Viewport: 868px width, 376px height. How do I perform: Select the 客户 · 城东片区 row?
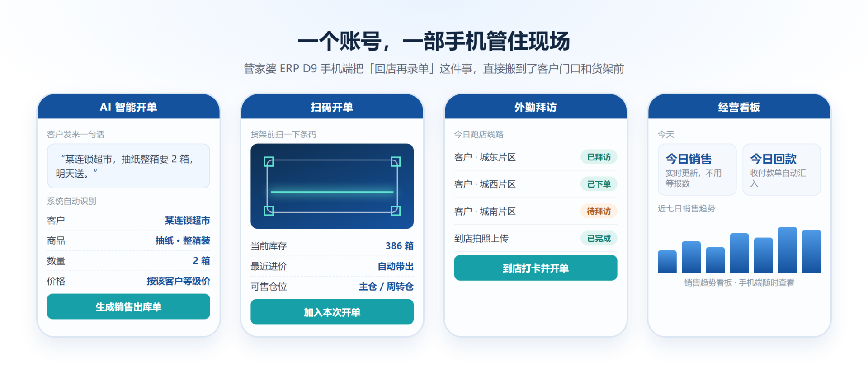(x=535, y=157)
